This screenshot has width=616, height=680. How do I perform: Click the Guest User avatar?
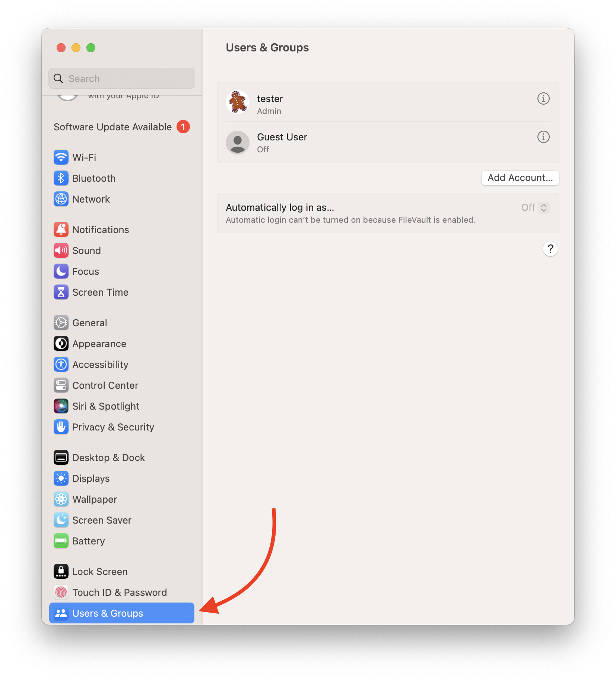(x=238, y=142)
